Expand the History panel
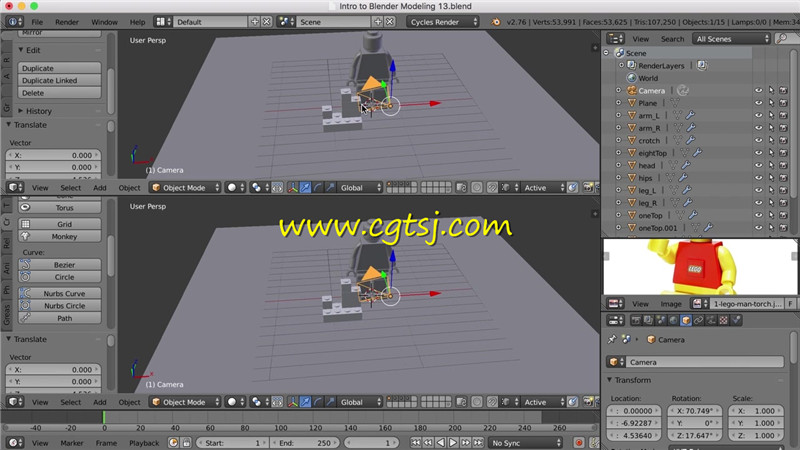 (21, 111)
